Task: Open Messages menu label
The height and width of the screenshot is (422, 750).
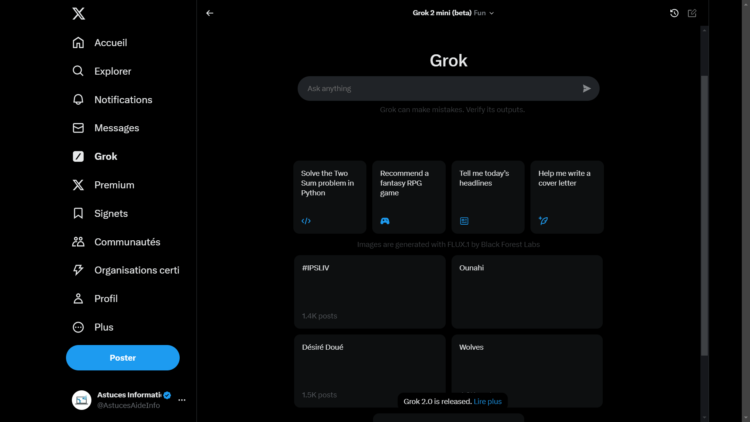Action: coord(116,128)
